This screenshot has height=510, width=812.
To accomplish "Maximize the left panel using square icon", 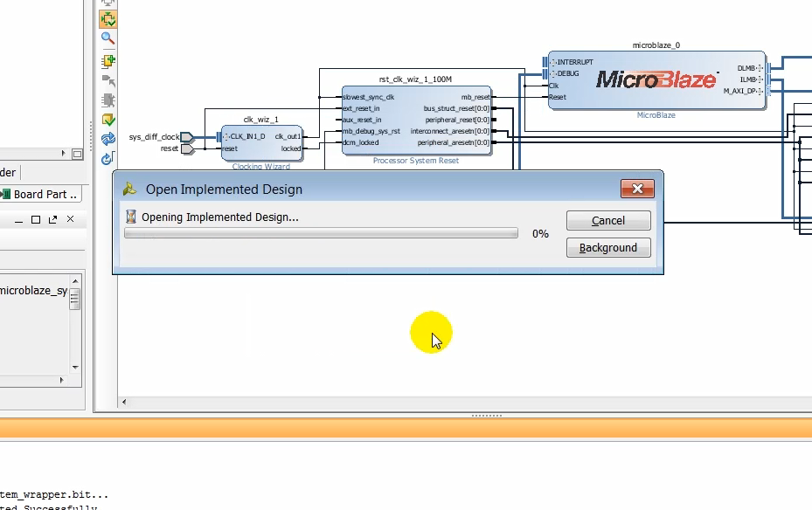I will (36, 219).
